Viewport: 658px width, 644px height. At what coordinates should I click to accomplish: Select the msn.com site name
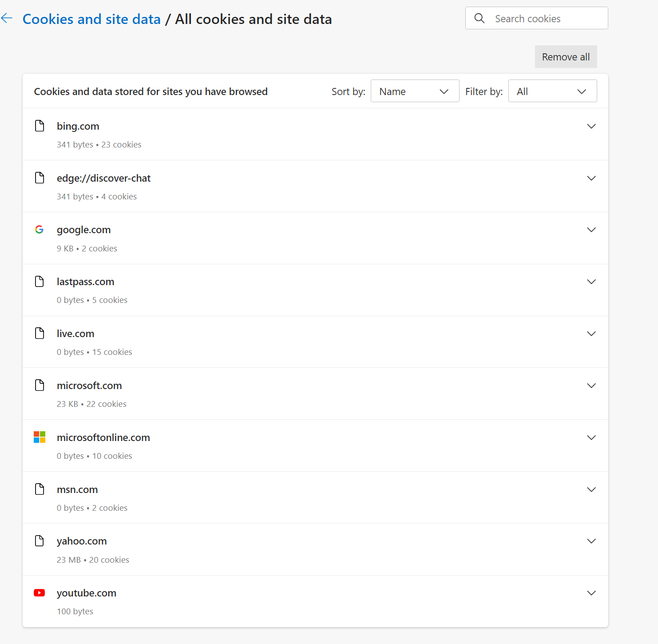pos(77,489)
